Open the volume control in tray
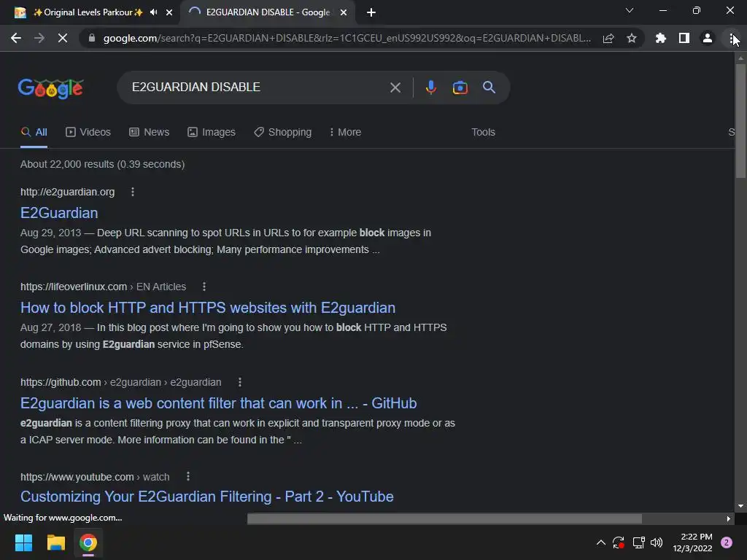This screenshot has height=560, width=747. pos(656,542)
